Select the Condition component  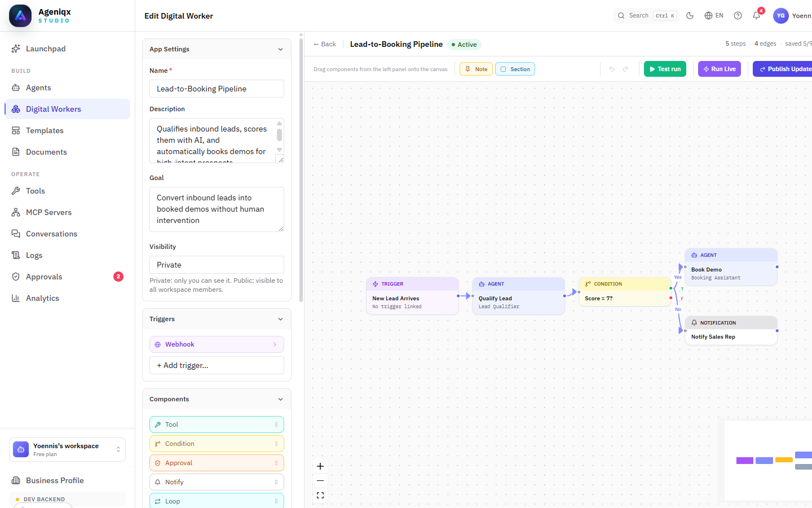217,444
